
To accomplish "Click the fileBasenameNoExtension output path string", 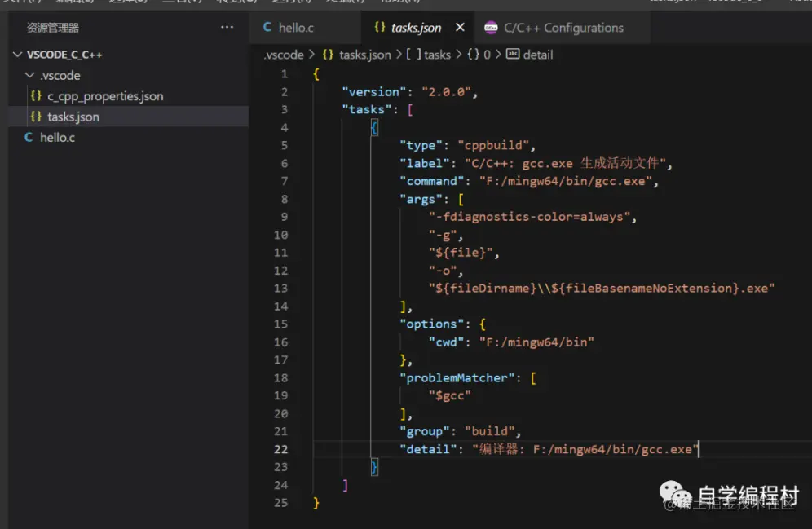I will point(602,288).
